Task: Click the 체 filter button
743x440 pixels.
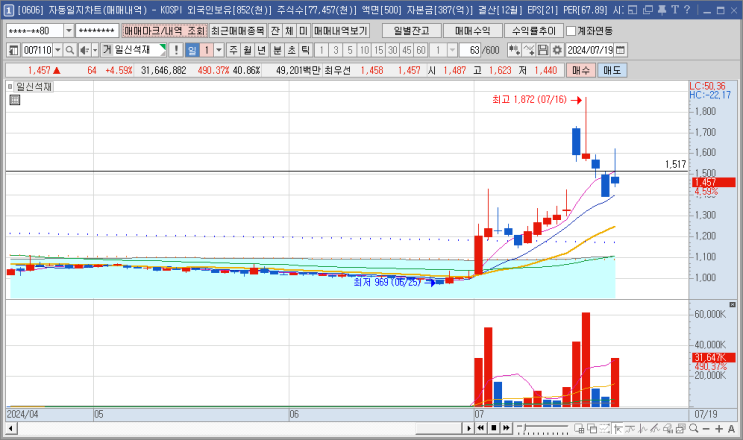Action: click(289, 31)
